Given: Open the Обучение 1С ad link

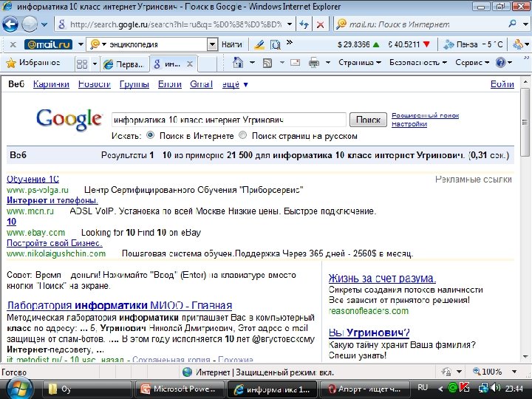Looking at the screenshot, I should [x=33, y=179].
